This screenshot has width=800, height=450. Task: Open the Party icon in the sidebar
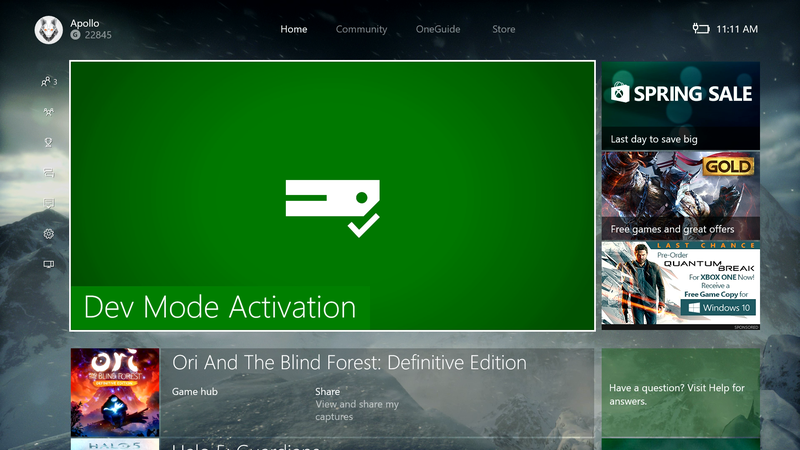click(48, 113)
